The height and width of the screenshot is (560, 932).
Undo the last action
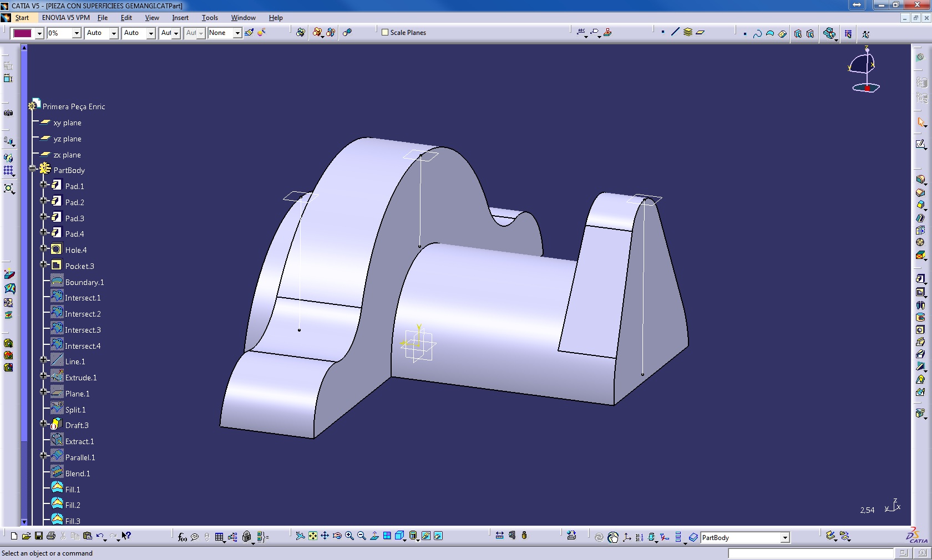pos(100,536)
